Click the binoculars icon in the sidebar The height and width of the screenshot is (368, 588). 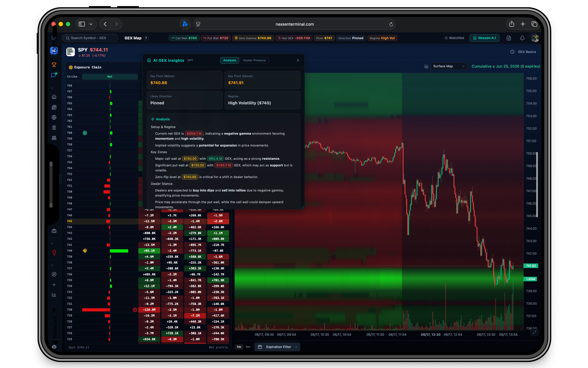click(x=54, y=138)
